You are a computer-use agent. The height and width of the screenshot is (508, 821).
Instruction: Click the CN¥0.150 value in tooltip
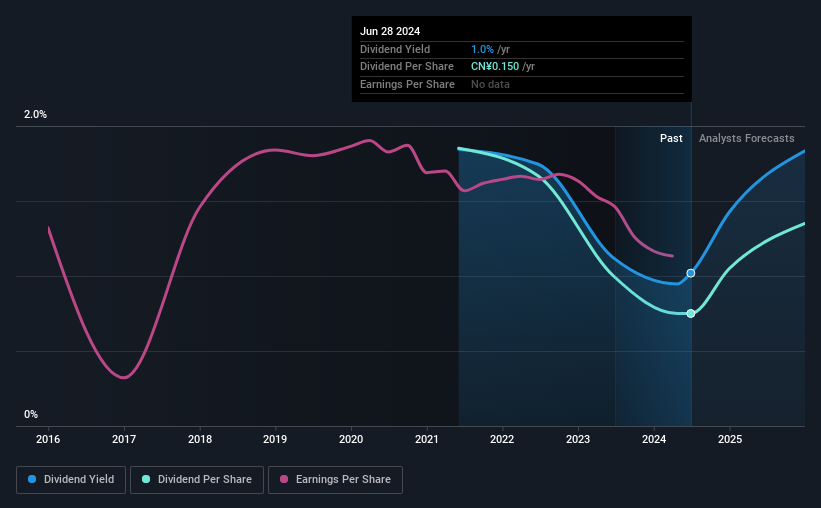(495, 67)
